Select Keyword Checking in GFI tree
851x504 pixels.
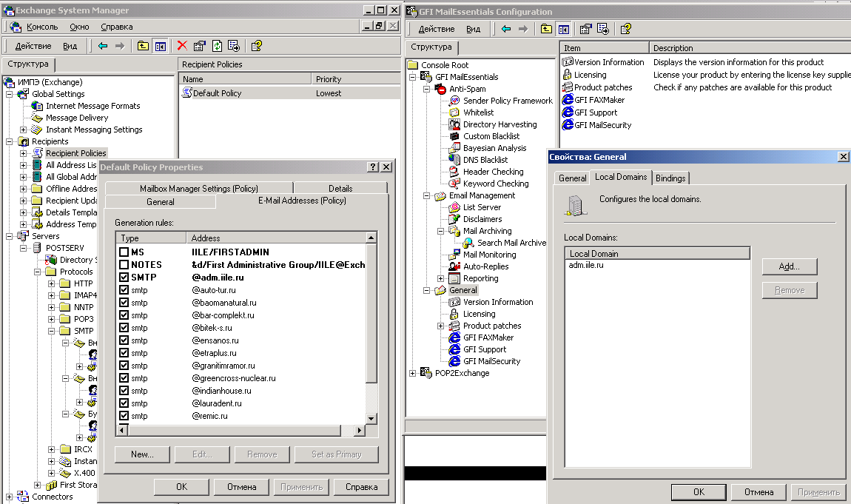point(496,184)
